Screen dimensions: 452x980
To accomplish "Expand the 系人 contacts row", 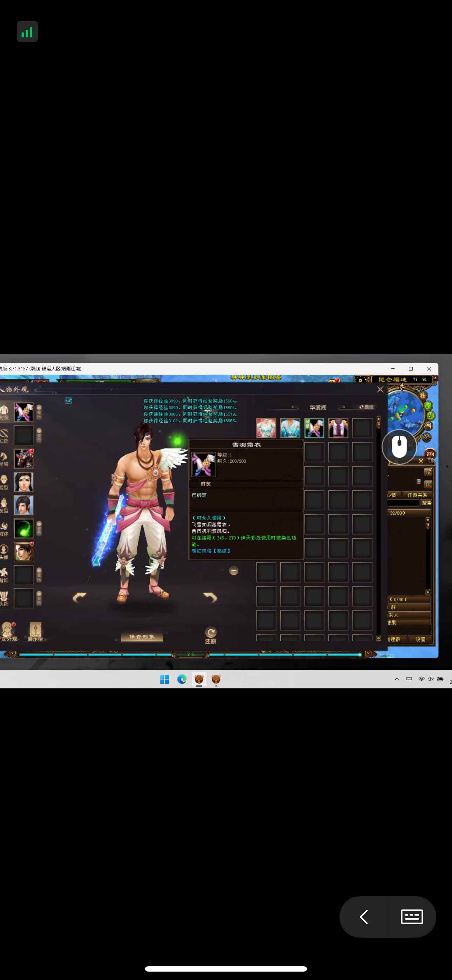I will [409, 615].
